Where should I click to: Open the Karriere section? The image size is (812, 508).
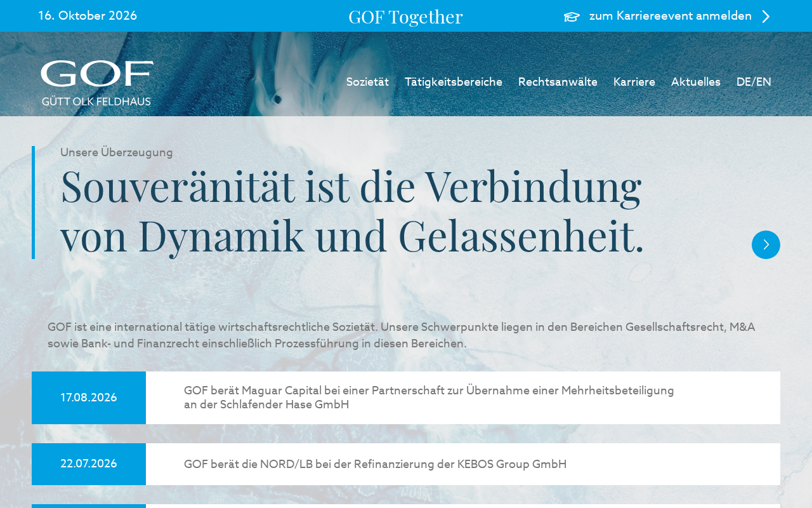click(634, 82)
